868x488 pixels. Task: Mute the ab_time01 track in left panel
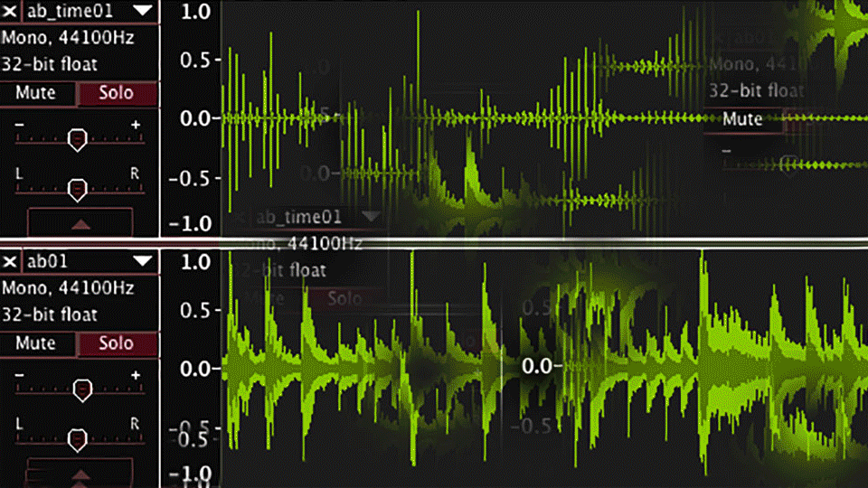point(36,93)
